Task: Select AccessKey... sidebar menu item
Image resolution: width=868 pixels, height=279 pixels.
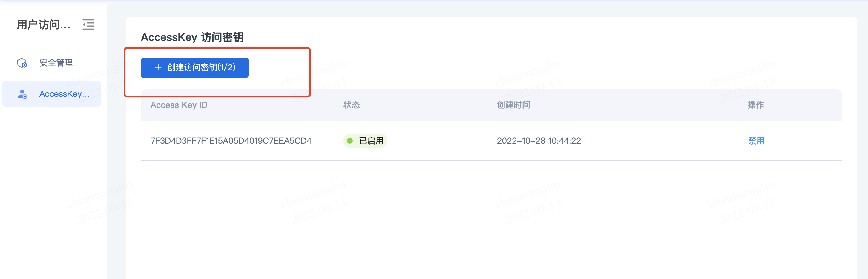Action: (52, 94)
